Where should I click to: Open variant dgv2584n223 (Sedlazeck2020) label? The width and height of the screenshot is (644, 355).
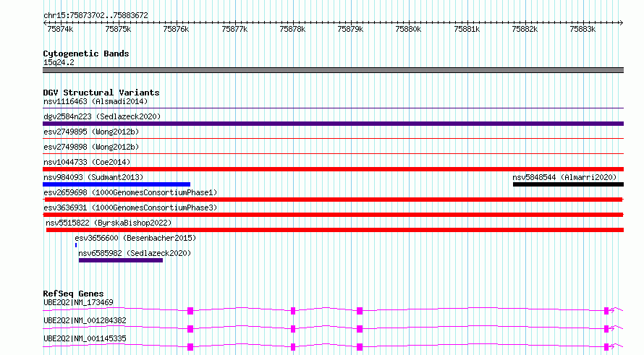102,116
